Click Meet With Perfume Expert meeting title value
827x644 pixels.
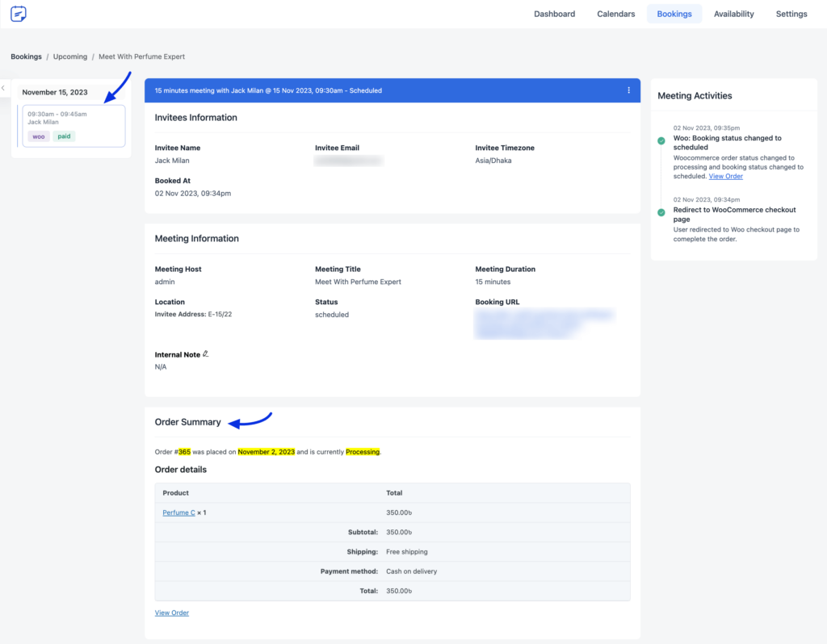(358, 282)
